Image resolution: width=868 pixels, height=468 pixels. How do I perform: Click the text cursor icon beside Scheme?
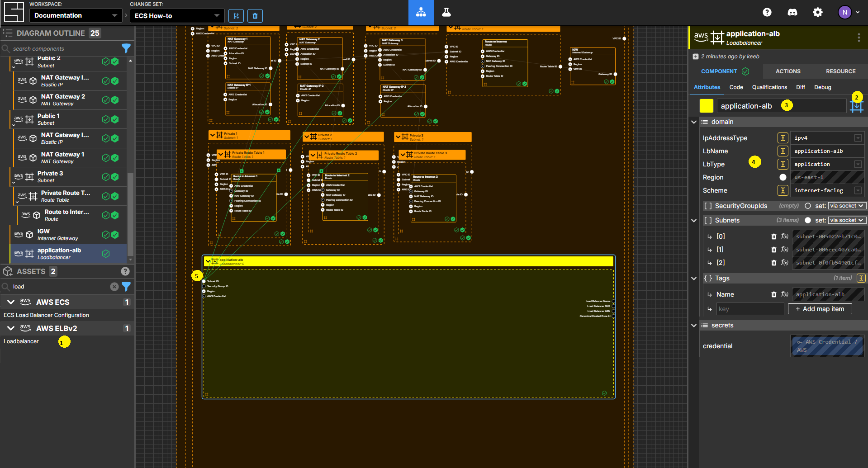(x=783, y=190)
